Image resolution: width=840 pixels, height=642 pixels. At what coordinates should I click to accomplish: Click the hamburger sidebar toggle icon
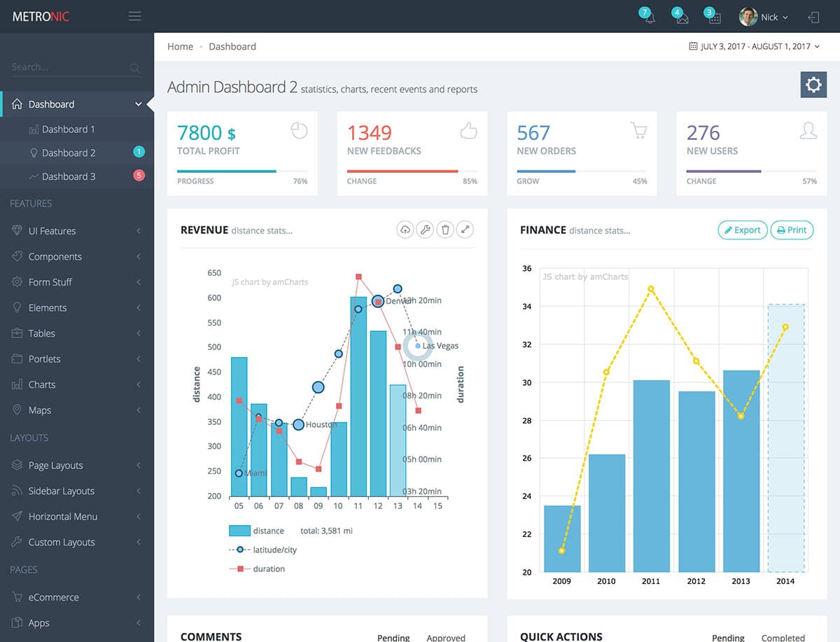pyautogui.click(x=135, y=16)
